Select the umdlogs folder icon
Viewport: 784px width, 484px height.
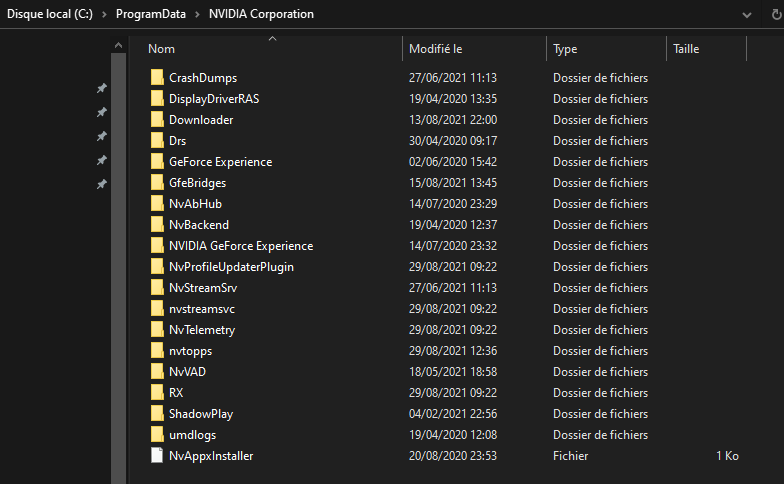pos(157,434)
